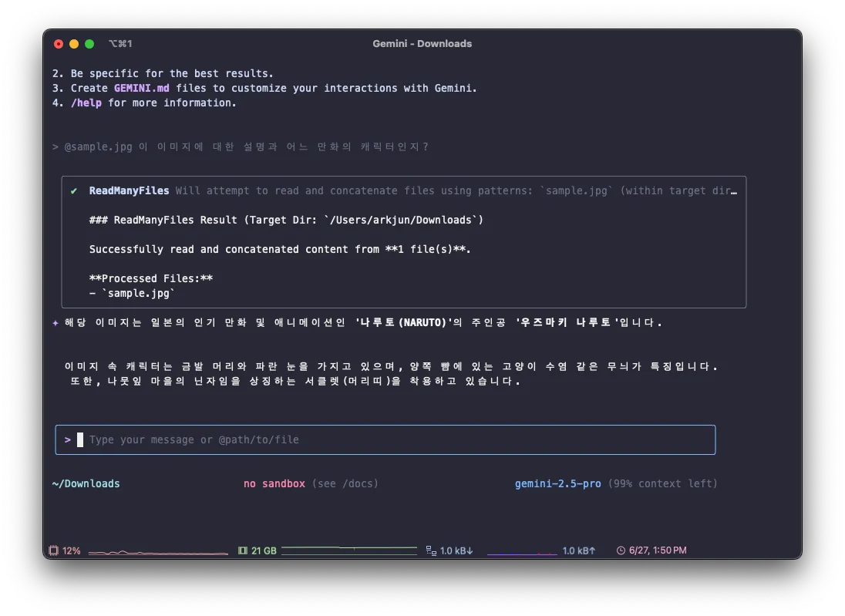Click the clock icon beside the date
This screenshot has width=845, height=616.
(x=621, y=550)
